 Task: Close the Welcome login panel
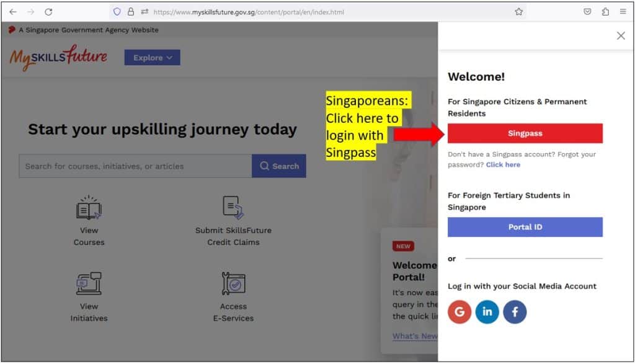click(621, 35)
